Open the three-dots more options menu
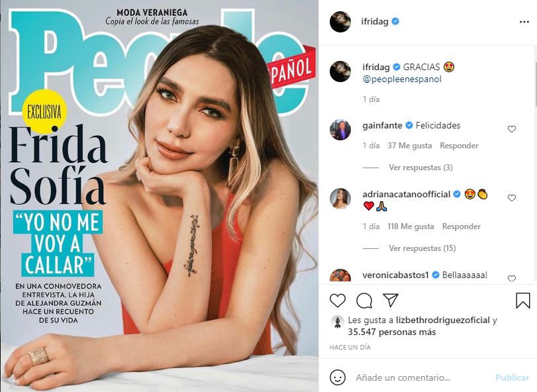The width and height of the screenshot is (537, 392). tap(524, 22)
